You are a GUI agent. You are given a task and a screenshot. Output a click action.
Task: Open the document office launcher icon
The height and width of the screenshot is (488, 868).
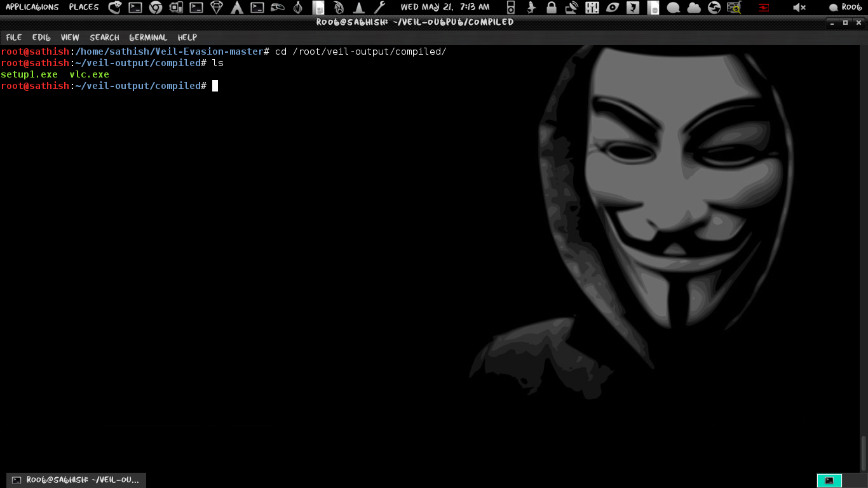[318, 8]
